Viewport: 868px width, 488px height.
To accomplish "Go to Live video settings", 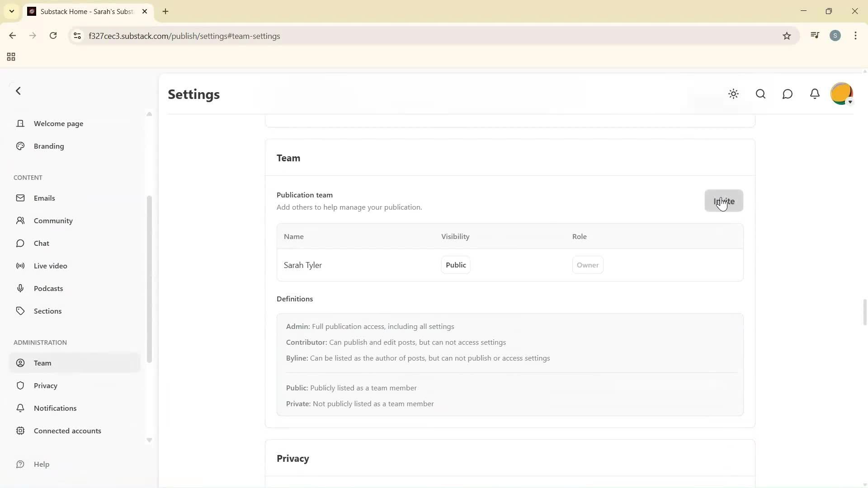I will point(50,266).
